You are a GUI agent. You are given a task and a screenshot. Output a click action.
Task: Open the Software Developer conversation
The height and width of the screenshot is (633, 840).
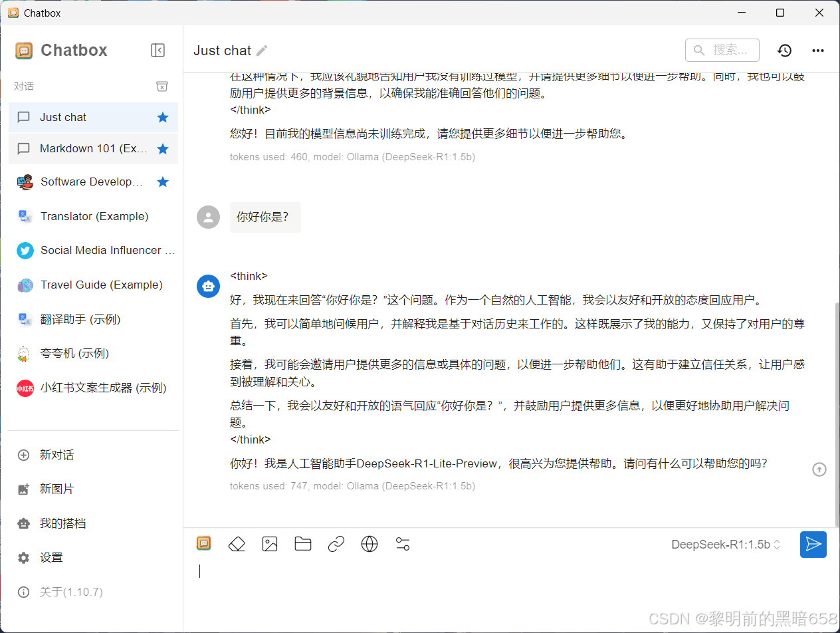coord(93,182)
